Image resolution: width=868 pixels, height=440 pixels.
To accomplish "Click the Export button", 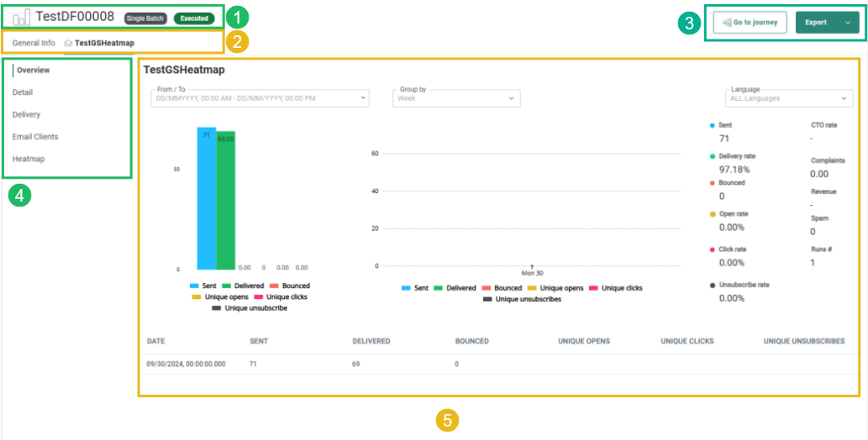I will [816, 23].
